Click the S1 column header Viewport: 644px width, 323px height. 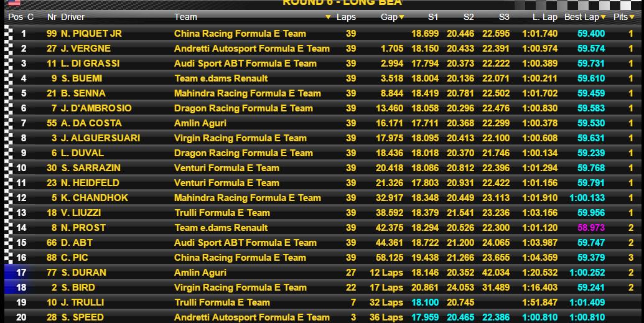click(x=433, y=17)
